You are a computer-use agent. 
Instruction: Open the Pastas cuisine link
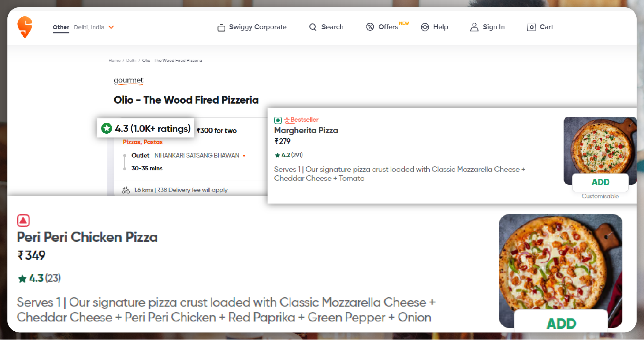pos(153,142)
